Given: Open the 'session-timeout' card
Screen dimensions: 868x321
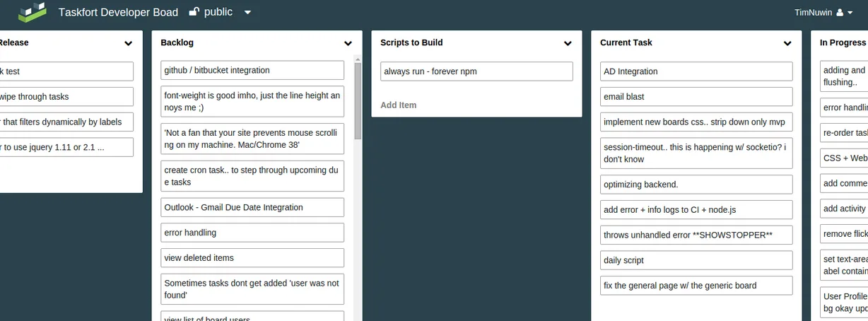Looking at the screenshot, I should tap(696, 153).
